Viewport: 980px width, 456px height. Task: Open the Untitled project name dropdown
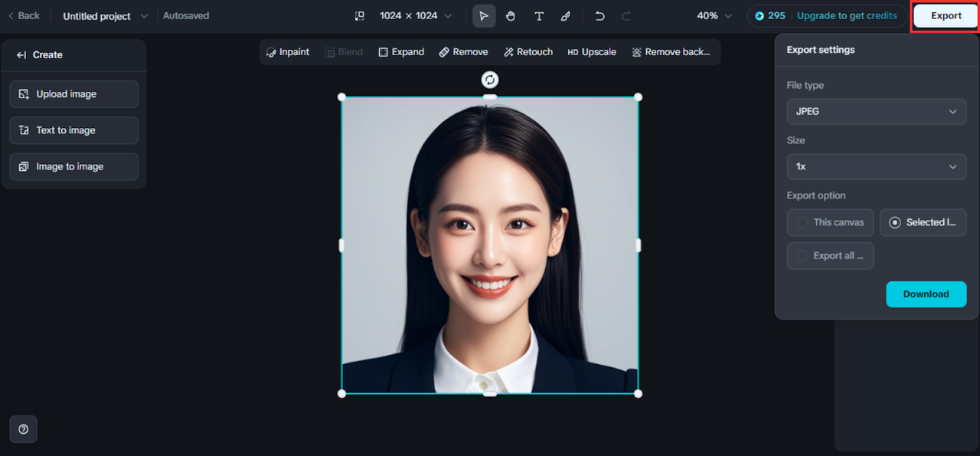[106, 16]
